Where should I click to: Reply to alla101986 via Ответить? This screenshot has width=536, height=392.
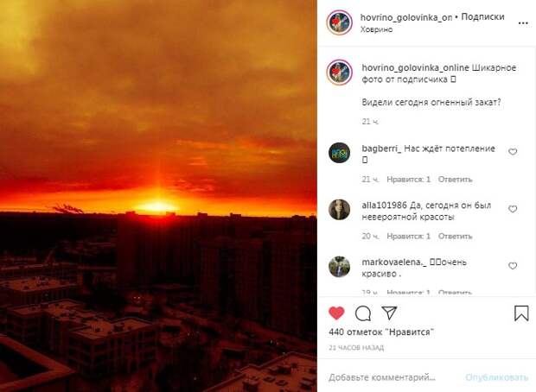coord(455,237)
